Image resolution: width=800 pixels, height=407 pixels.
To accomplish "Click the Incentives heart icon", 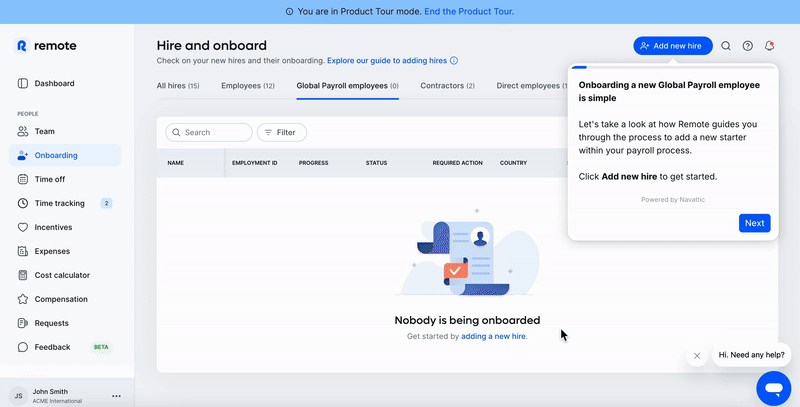I will [x=22, y=227].
